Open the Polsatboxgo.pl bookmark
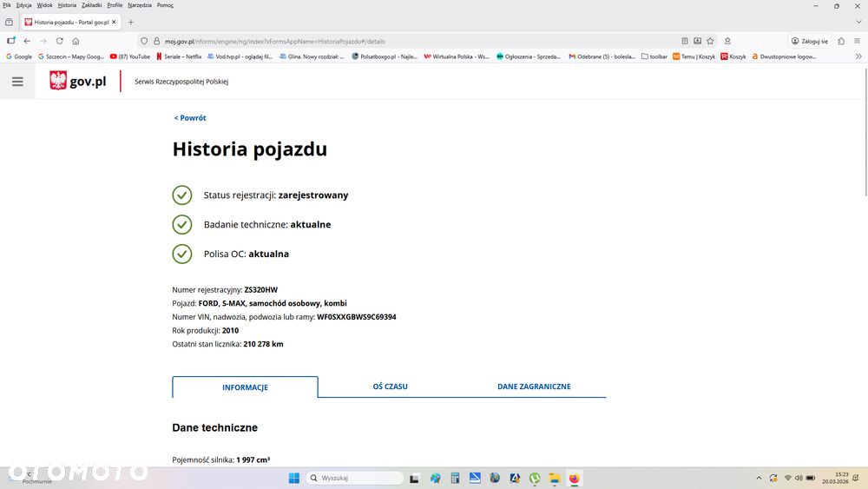The height and width of the screenshot is (489, 868). pyautogui.click(x=385, y=56)
